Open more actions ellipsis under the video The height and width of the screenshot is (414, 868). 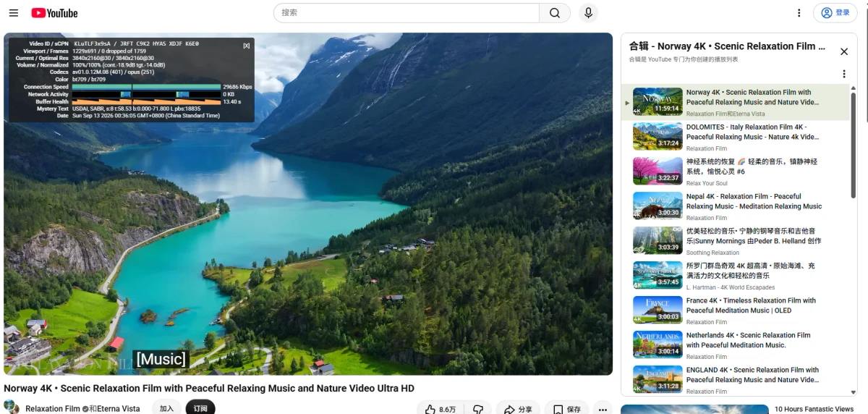click(x=603, y=409)
